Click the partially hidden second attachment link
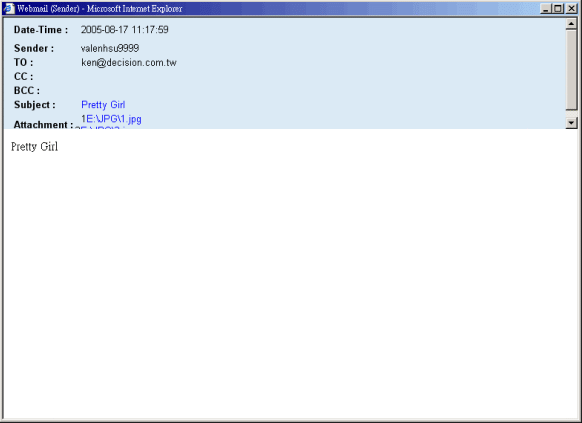582x423 pixels. click(100, 127)
